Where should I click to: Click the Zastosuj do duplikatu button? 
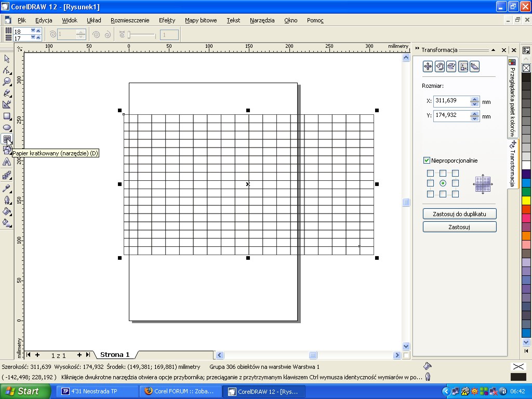pos(459,214)
